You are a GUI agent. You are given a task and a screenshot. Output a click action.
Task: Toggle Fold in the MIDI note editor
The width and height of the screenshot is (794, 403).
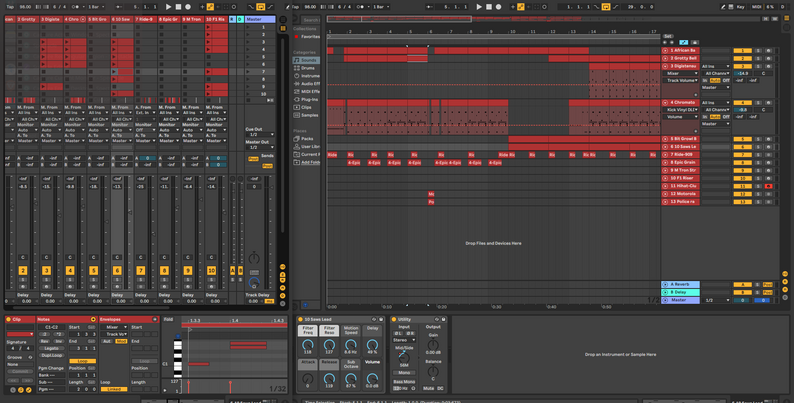169,319
